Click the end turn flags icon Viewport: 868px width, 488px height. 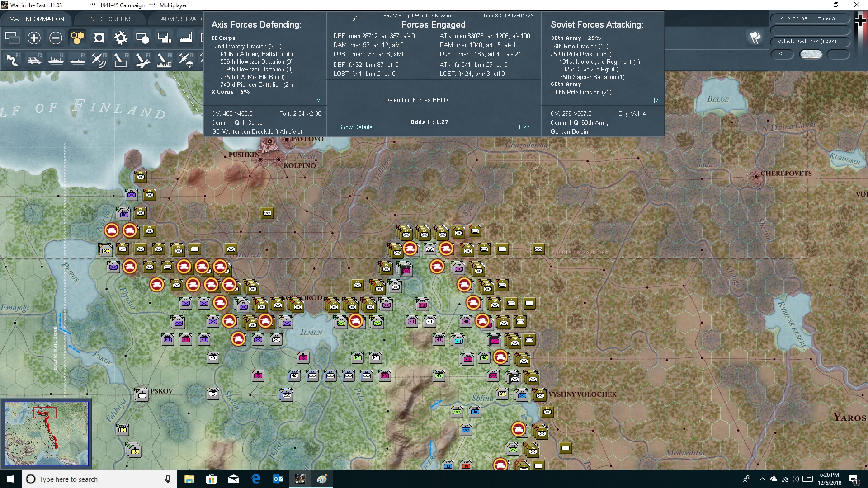click(x=755, y=38)
